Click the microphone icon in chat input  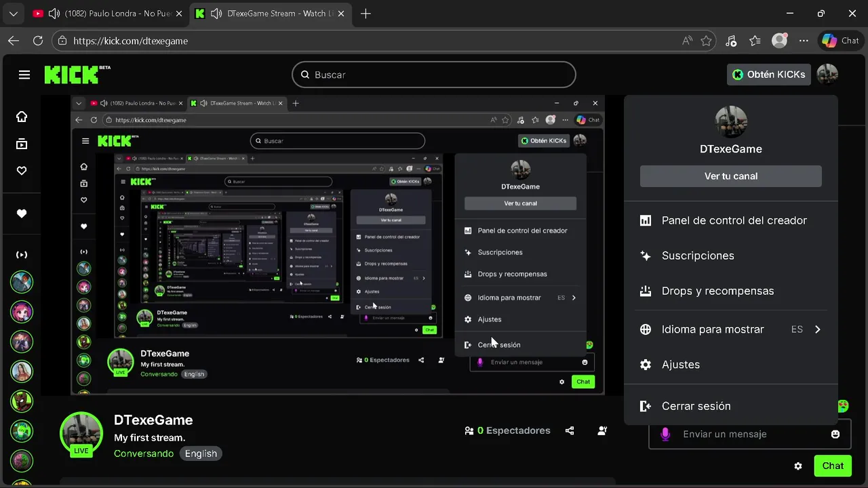coord(665,434)
